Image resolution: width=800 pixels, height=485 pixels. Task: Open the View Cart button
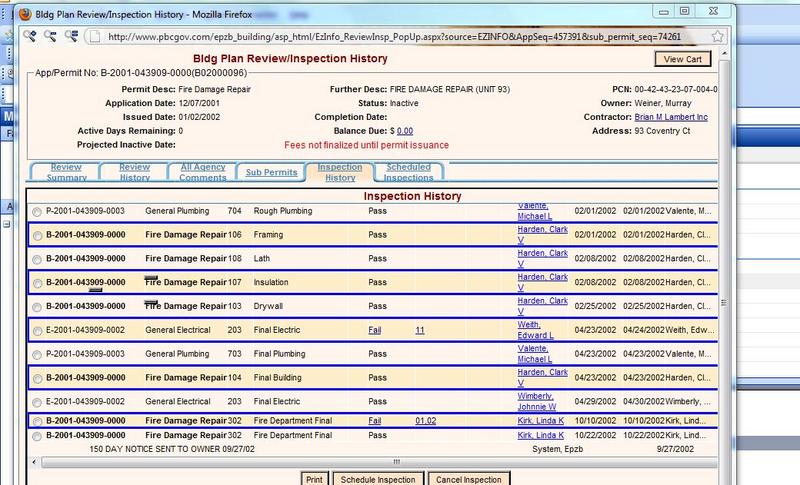pyautogui.click(x=683, y=59)
